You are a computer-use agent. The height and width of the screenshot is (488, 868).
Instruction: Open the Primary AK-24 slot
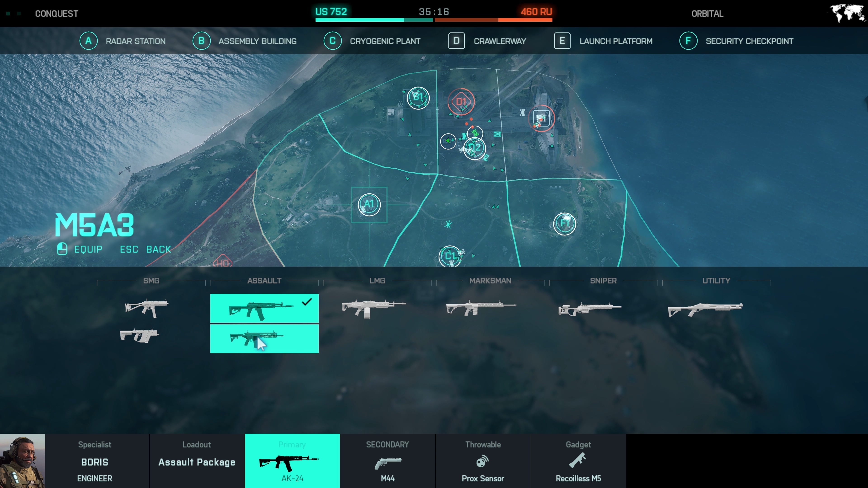292,461
